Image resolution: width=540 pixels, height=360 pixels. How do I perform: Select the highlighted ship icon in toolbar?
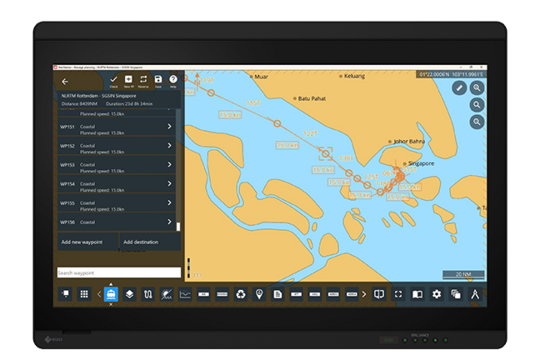(111, 294)
